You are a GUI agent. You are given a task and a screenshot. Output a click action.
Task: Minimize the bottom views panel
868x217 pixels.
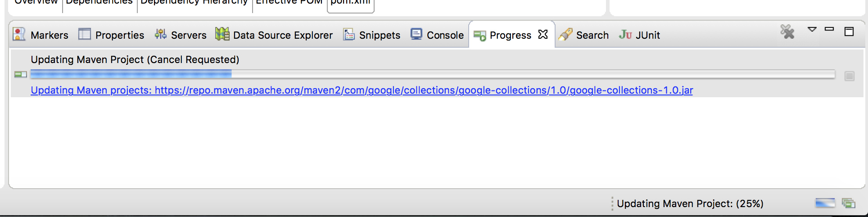[829, 29]
